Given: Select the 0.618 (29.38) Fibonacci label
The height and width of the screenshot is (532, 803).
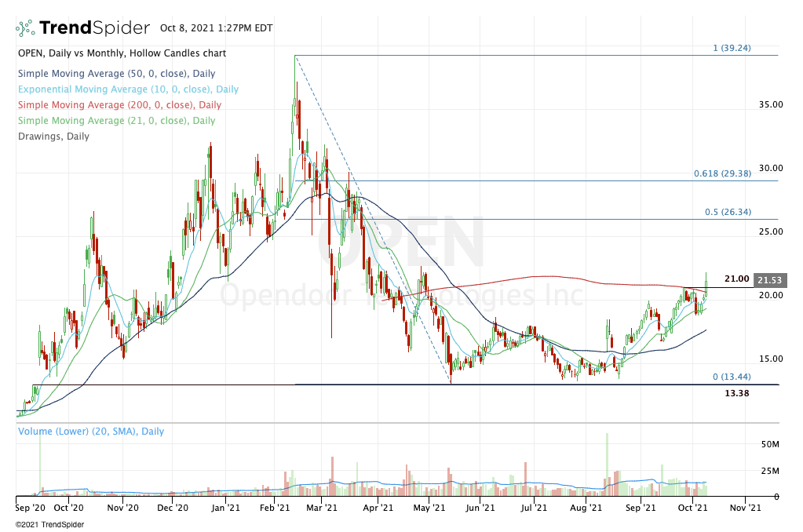Looking at the screenshot, I should point(722,174).
